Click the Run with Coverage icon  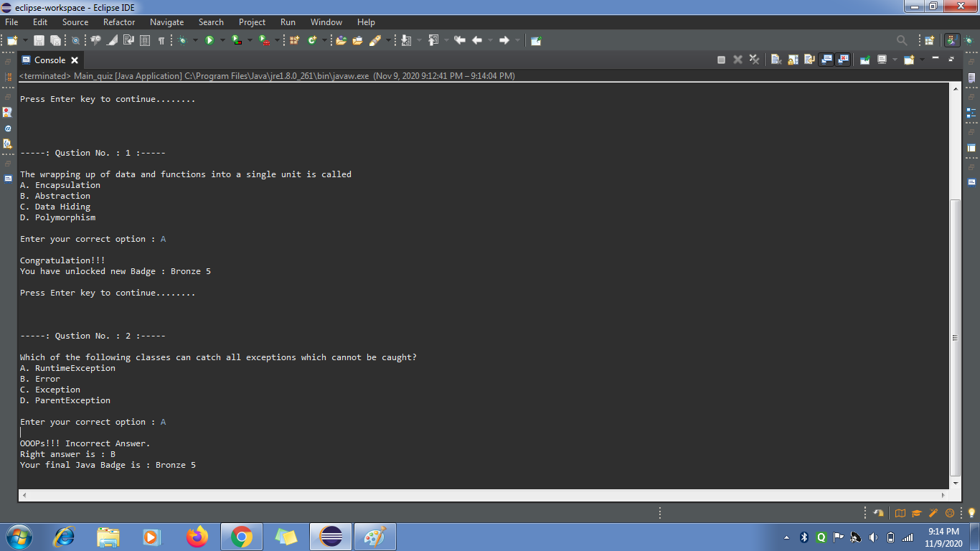[x=236, y=41]
